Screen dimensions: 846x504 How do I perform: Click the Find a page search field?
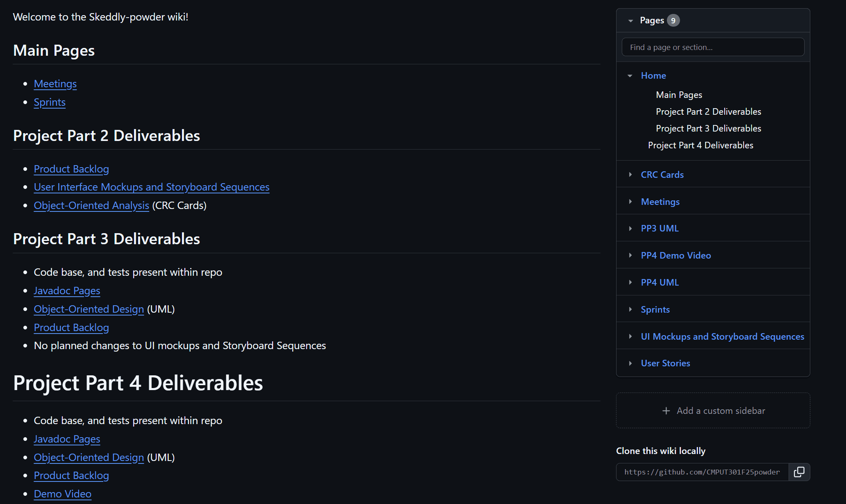(713, 47)
